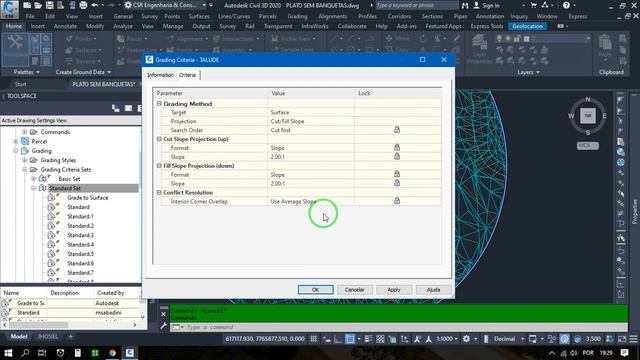Click the Cancelar button
640x360 pixels.
(354, 289)
